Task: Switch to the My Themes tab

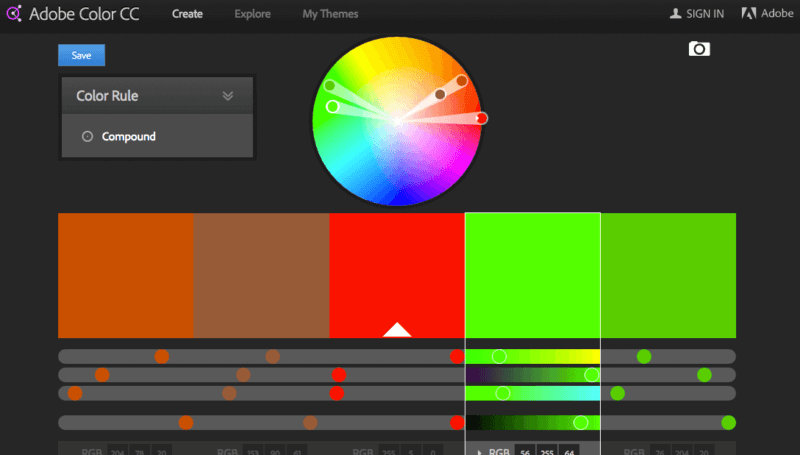Action: [330, 15]
